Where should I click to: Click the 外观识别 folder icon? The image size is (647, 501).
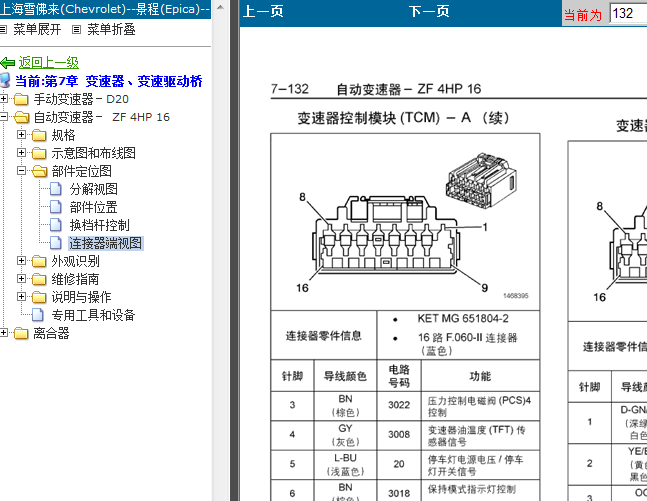tap(39, 261)
